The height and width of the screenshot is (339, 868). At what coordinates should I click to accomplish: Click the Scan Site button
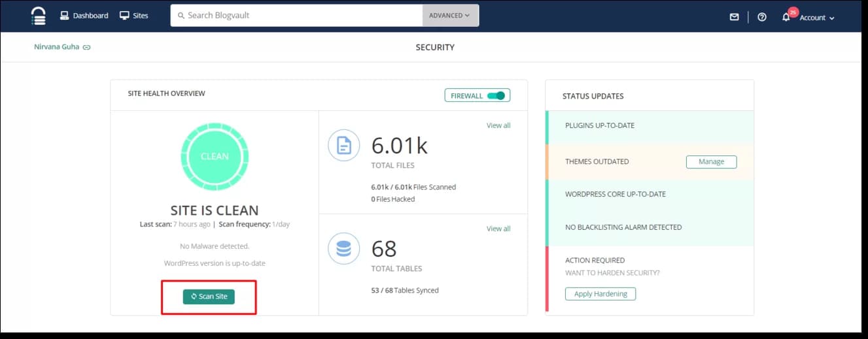click(209, 297)
